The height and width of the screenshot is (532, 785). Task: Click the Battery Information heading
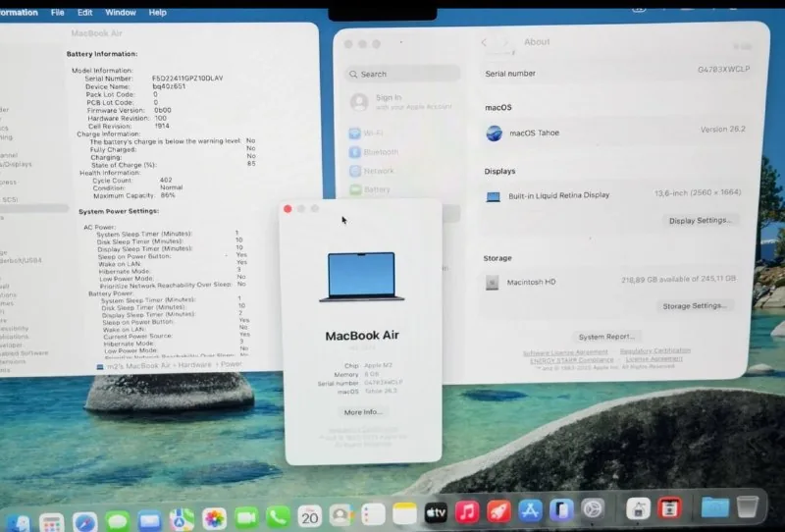[102, 54]
